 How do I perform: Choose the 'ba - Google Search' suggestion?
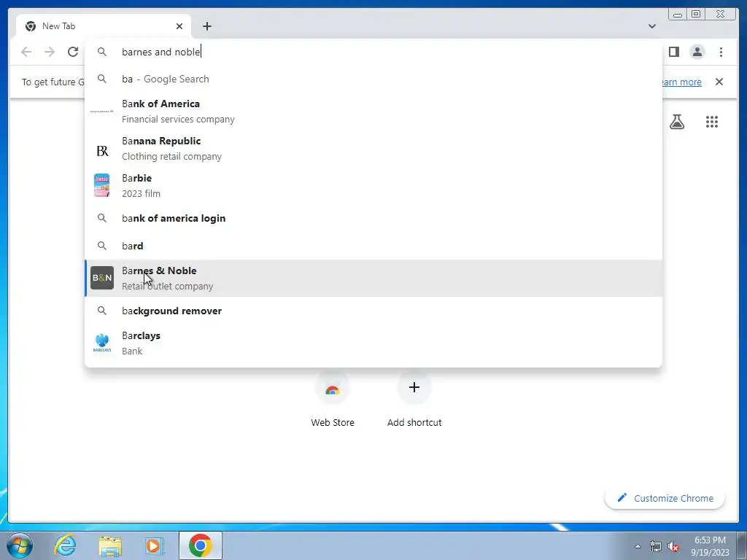tap(373, 79)
